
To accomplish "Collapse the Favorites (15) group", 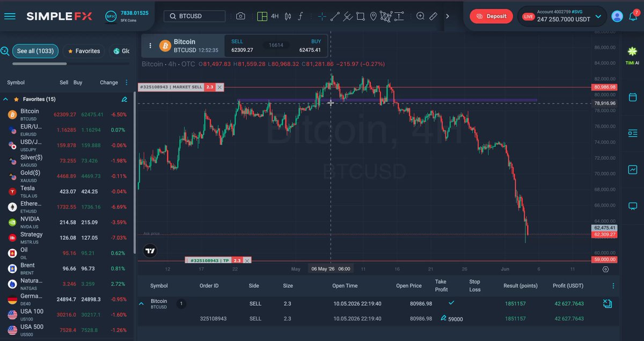I will coord(6,99).
